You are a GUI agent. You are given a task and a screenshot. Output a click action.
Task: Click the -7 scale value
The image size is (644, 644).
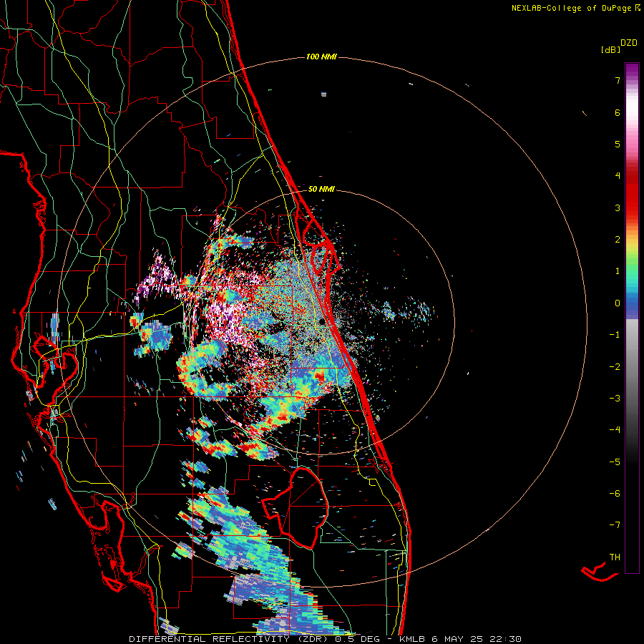615,525
